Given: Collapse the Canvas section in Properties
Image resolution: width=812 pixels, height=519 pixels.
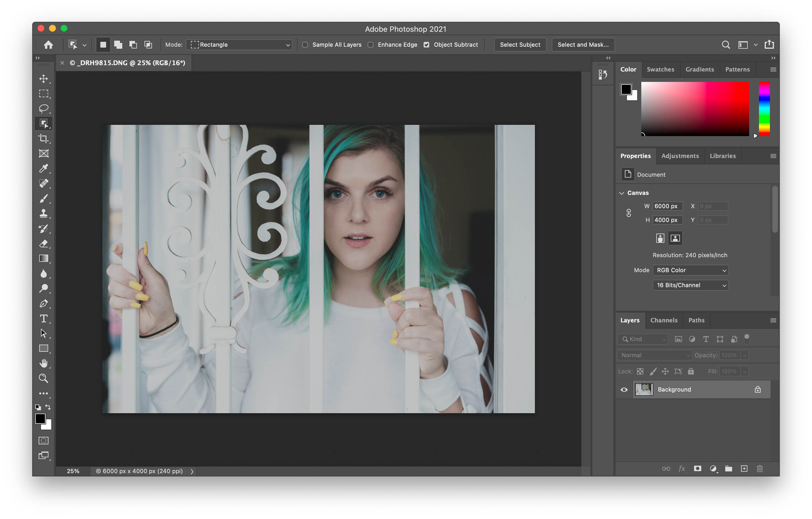Looking at the screenshot, I should pos(622,193).
